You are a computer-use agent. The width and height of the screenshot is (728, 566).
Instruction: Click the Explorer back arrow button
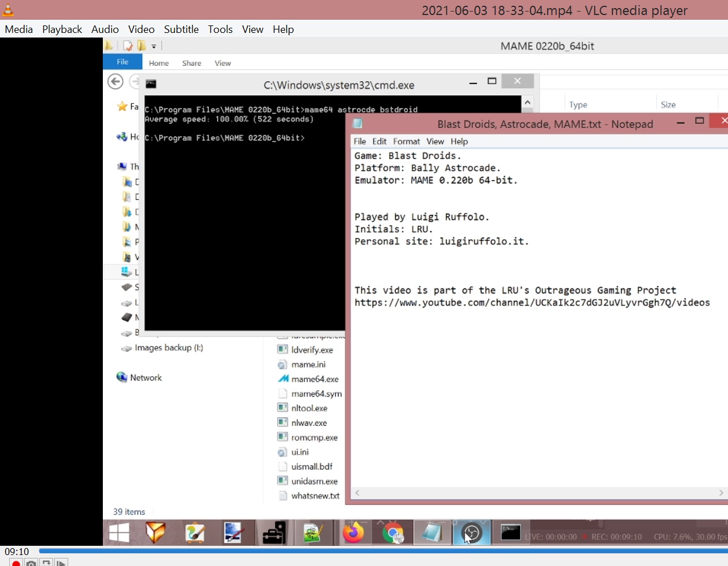(116, 82)
